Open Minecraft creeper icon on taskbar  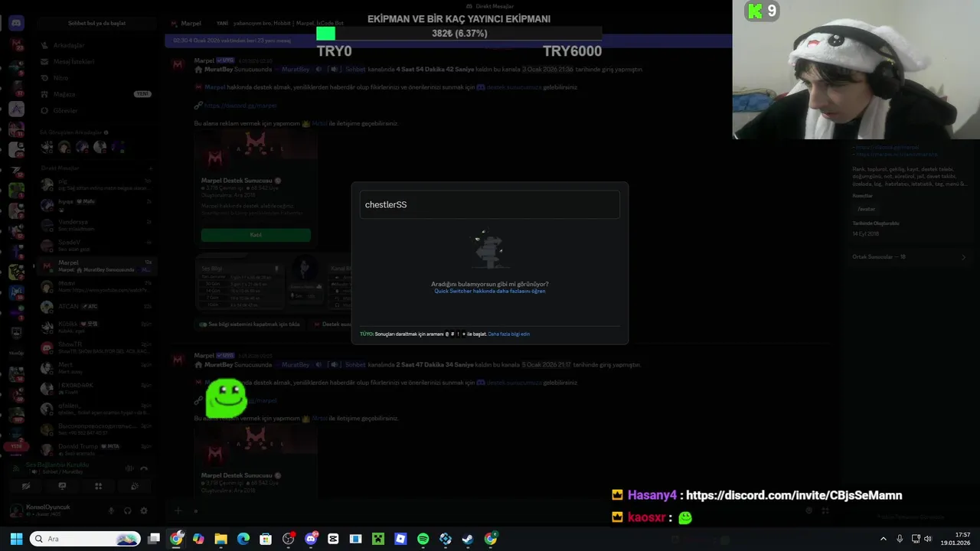378,539
